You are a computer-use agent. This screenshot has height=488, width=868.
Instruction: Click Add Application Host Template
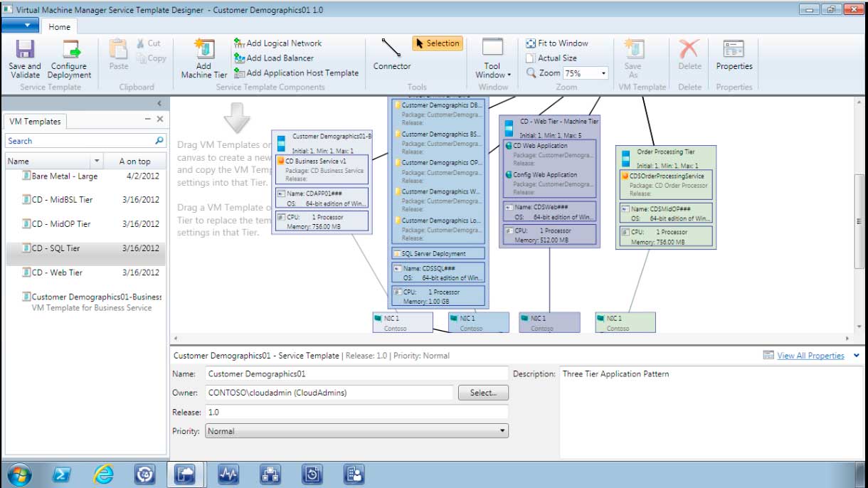pos(296,73)
